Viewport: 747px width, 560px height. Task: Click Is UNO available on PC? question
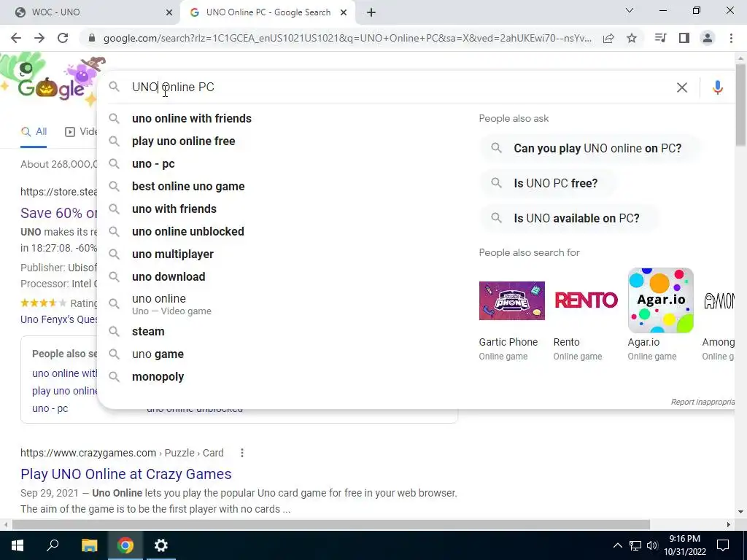568,219
